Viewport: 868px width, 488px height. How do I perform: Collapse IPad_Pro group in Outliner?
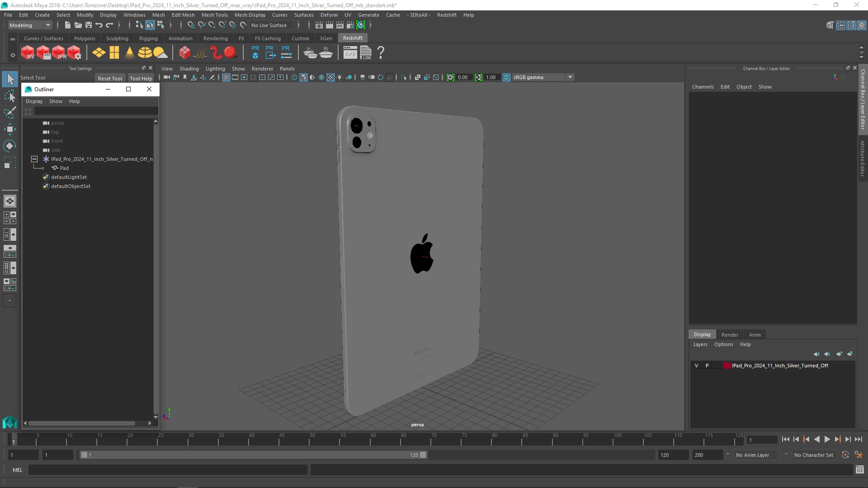34,159
